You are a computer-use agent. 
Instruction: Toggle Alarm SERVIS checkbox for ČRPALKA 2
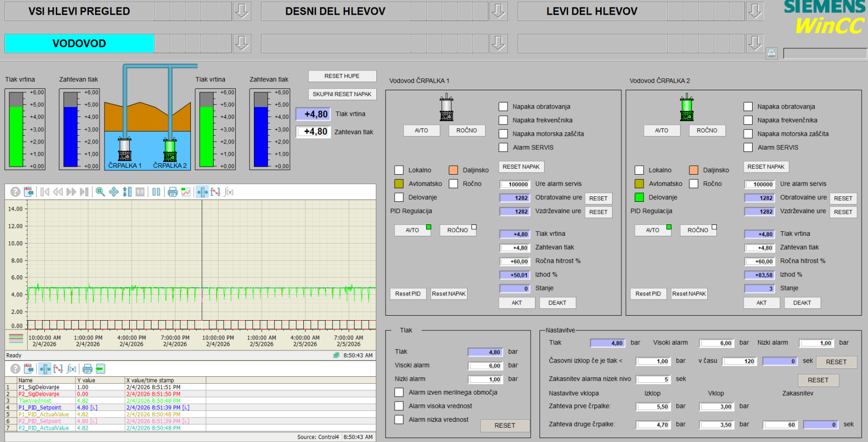pos(748,147)
